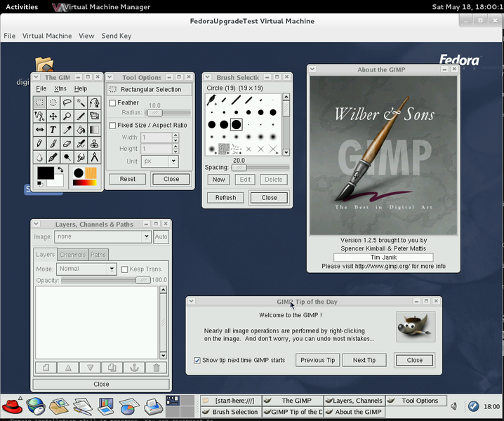Select the Clone stamp tool
Viewport: 504px width, 421px height.
(x=94, y=144)
